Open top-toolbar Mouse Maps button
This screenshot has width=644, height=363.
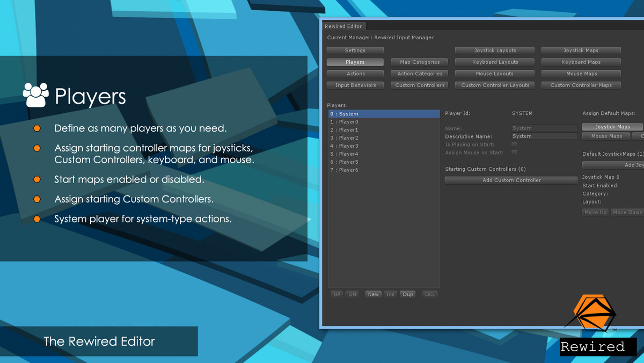click(x=581, y=74)
